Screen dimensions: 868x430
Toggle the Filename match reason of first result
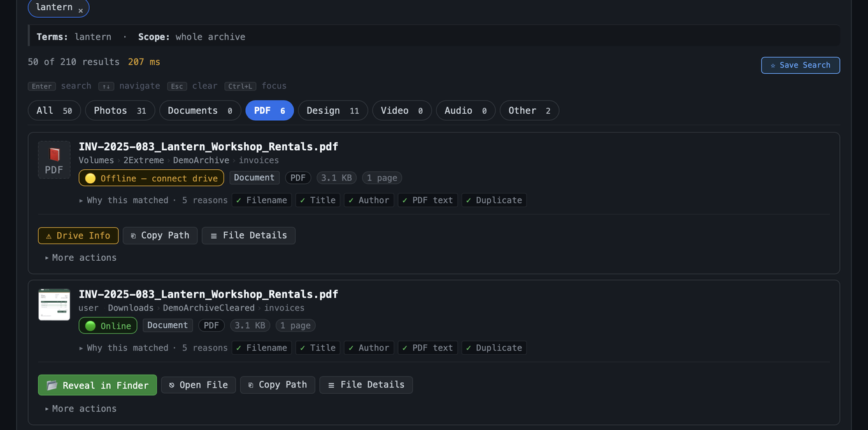pos(261,200)
